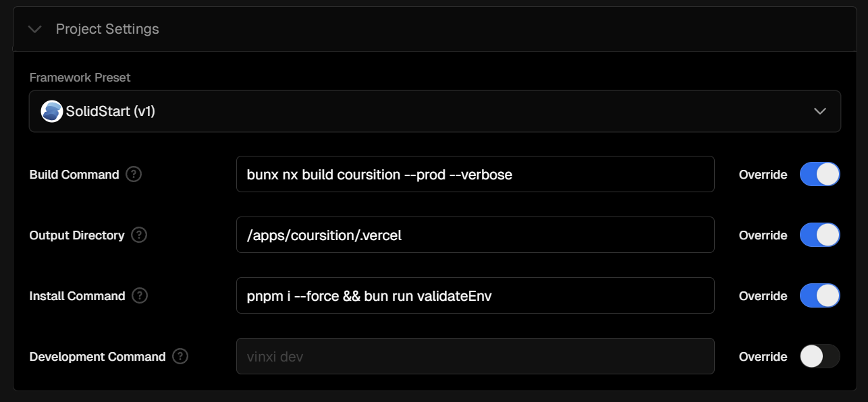Screen dimensions: 868x402
Task: Disable the Install Command override toggle
Action: tap(820, 296)
